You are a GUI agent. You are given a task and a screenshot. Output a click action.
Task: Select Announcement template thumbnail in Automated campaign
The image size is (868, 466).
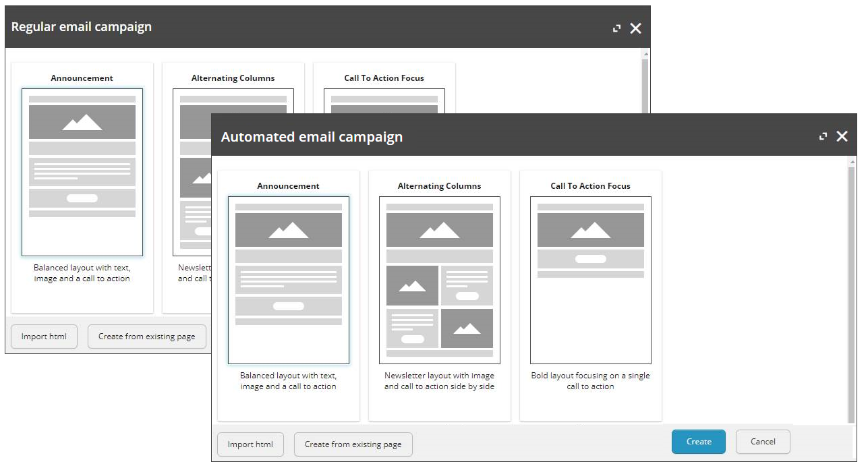pyautogui.click(x=289, y=280)
